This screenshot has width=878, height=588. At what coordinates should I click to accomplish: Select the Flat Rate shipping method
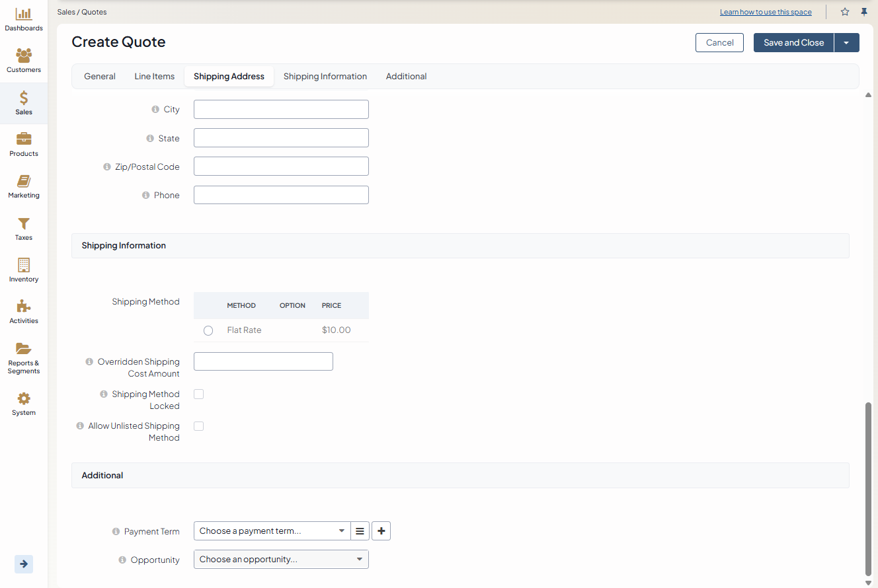(x=208, y=330)
